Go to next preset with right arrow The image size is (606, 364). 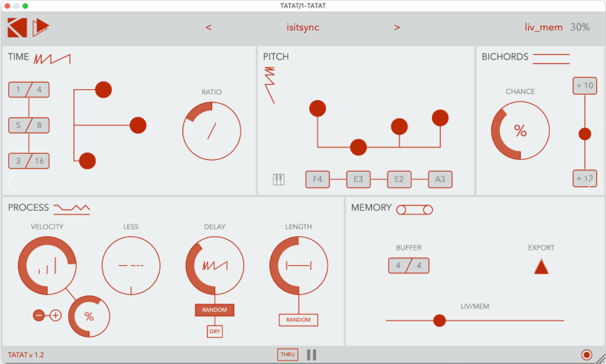[397, 27]
